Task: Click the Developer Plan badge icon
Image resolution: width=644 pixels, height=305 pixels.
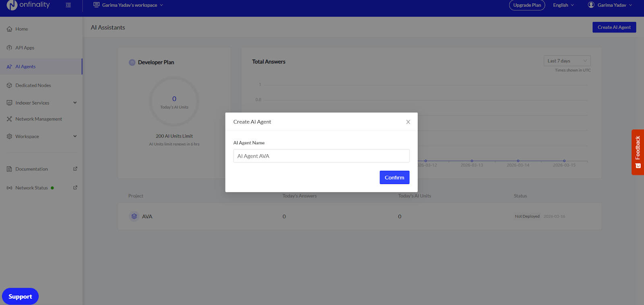Action: (132, 62)
